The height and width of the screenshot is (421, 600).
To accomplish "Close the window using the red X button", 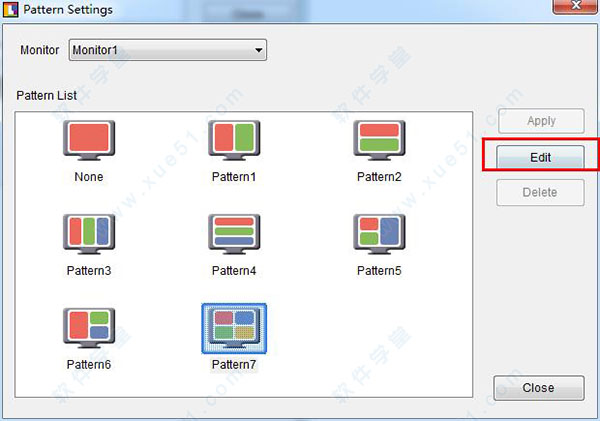I will point(576,6).
